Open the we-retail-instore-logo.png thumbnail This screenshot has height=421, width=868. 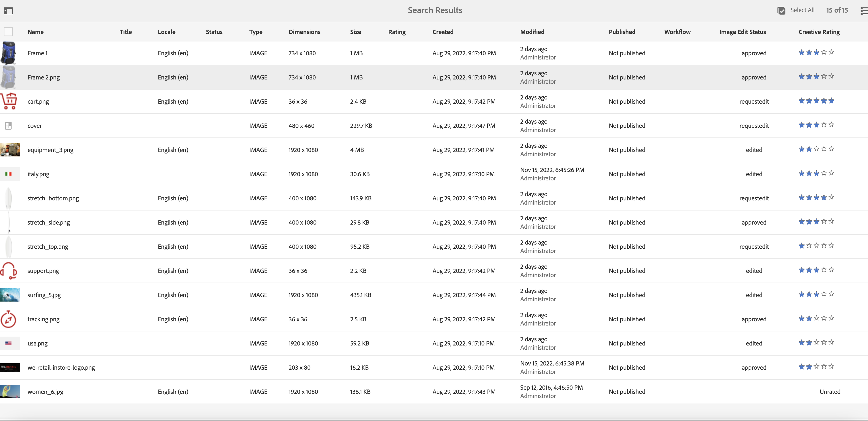click(10, 367)
